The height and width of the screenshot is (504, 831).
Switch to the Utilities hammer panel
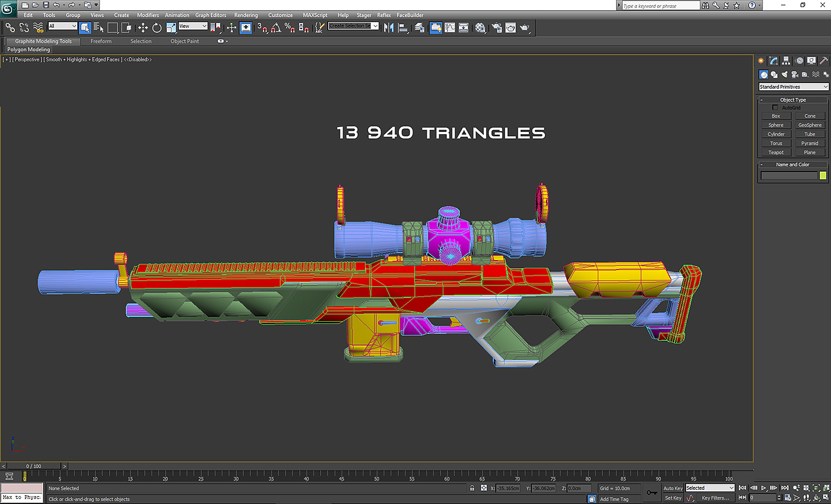point(824,61)
